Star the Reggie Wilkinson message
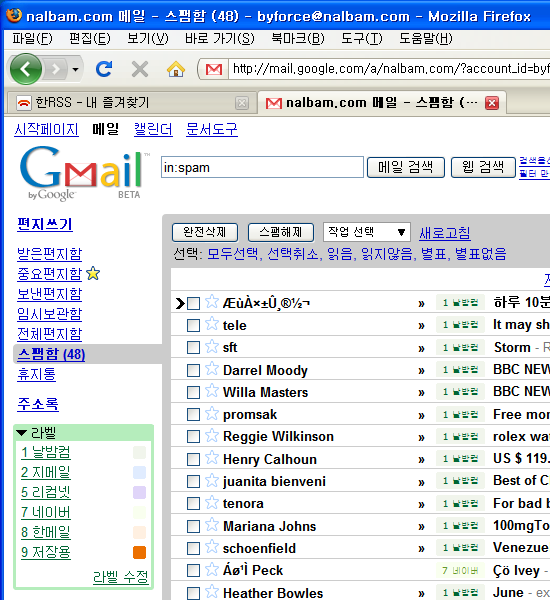Viewport: 550px width, 600px height. [x=212, y=435]
